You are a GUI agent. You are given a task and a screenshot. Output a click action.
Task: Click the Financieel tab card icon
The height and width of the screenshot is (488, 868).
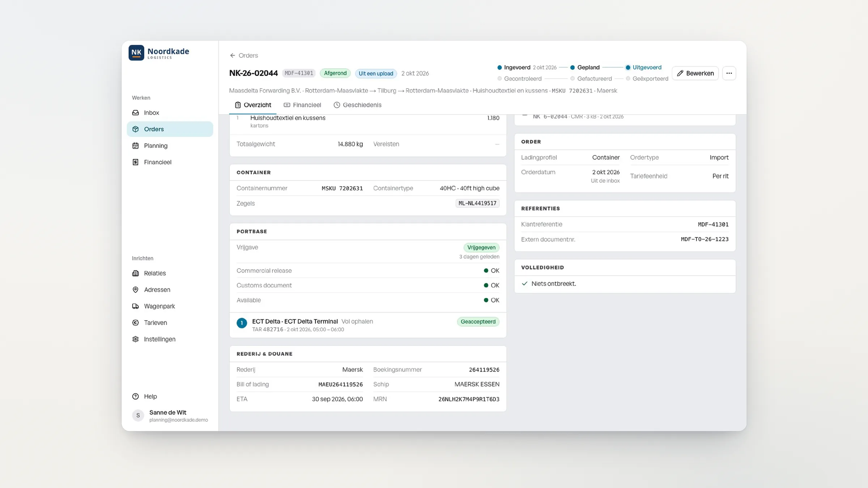287,105
